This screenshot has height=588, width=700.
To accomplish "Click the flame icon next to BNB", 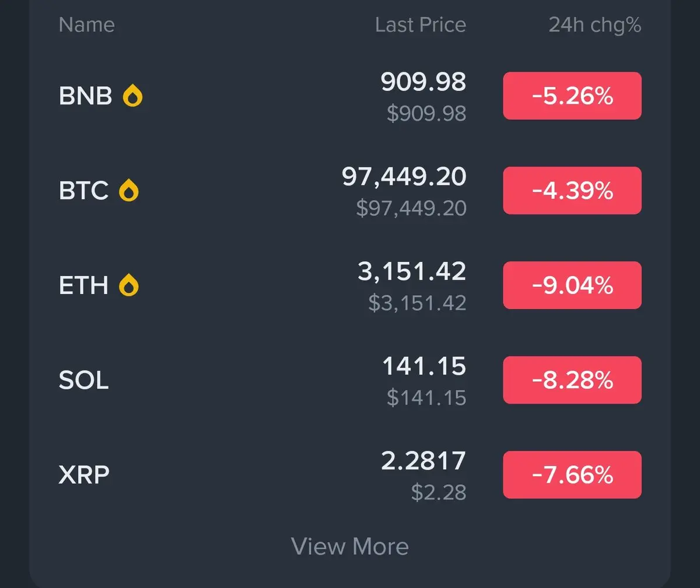I will point(133,96).
